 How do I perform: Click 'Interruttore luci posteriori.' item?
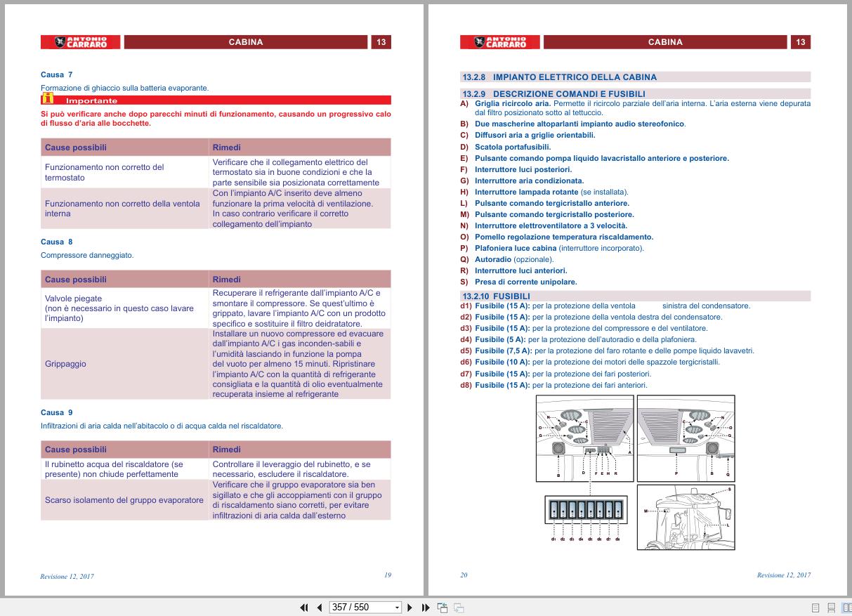(x=523, y=169)
